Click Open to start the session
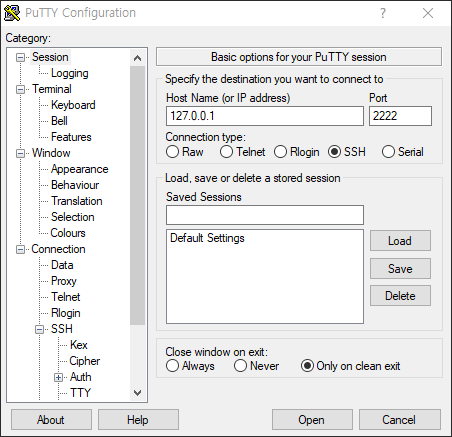 pos(312,420)
